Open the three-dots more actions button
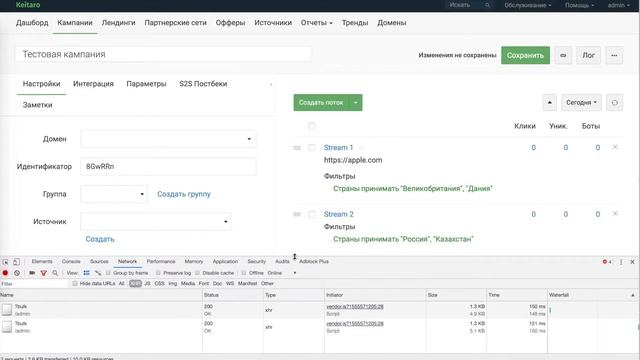The width and height of the screenshot is (640, 360). tap(614, 56)
